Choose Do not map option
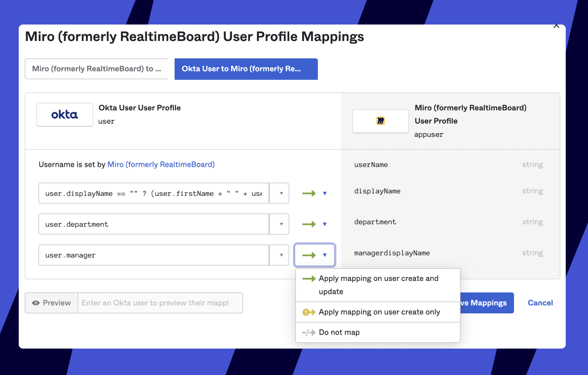 coord(378,332)
